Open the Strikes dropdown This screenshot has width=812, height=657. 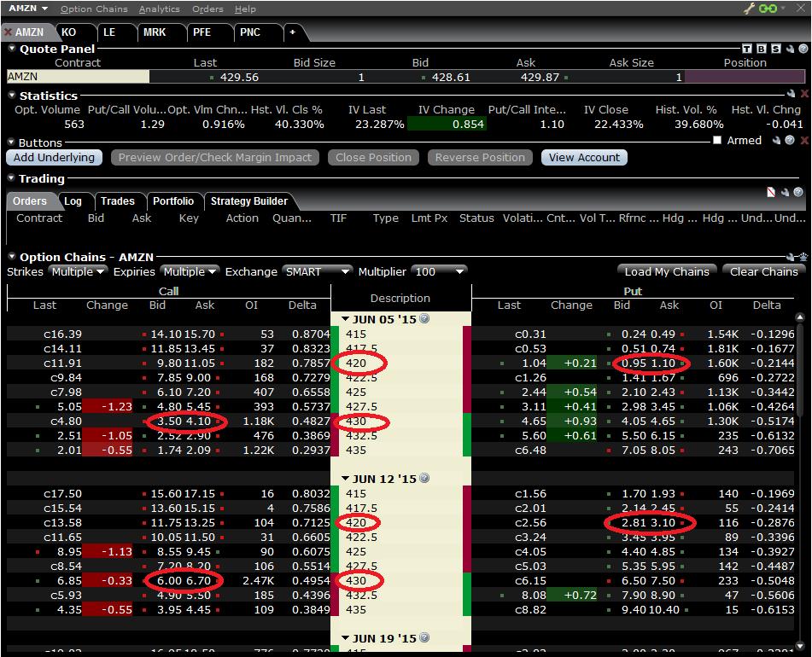(78, 271)
